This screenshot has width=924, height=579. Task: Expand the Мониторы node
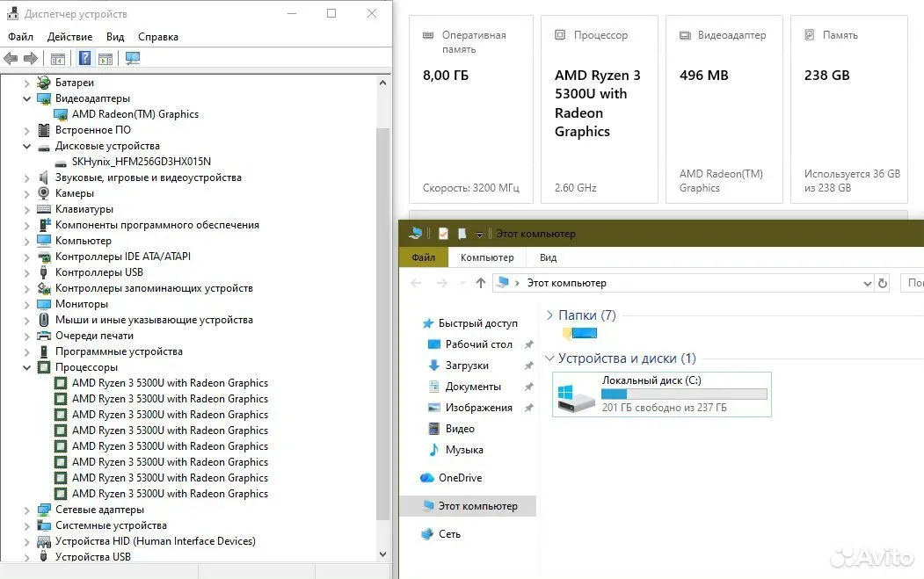(x=26, y=305)
